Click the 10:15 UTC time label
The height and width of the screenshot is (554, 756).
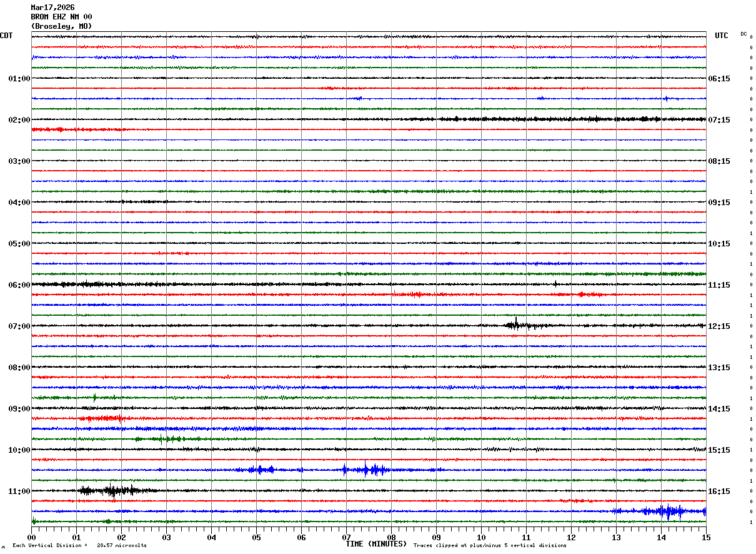719,244
